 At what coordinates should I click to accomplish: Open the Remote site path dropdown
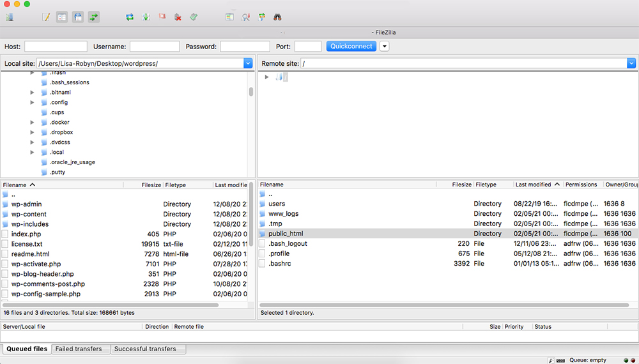tap(631, 63)
